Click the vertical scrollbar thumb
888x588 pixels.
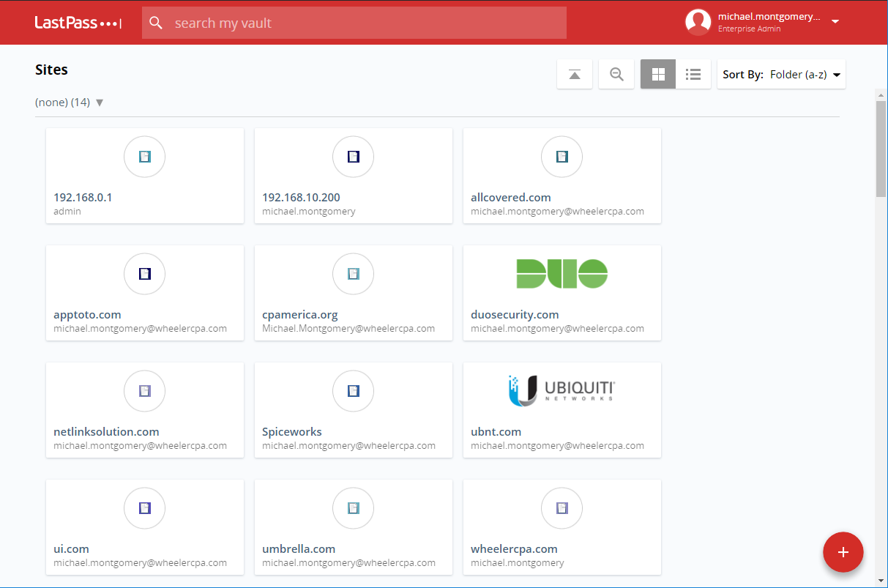881,149
